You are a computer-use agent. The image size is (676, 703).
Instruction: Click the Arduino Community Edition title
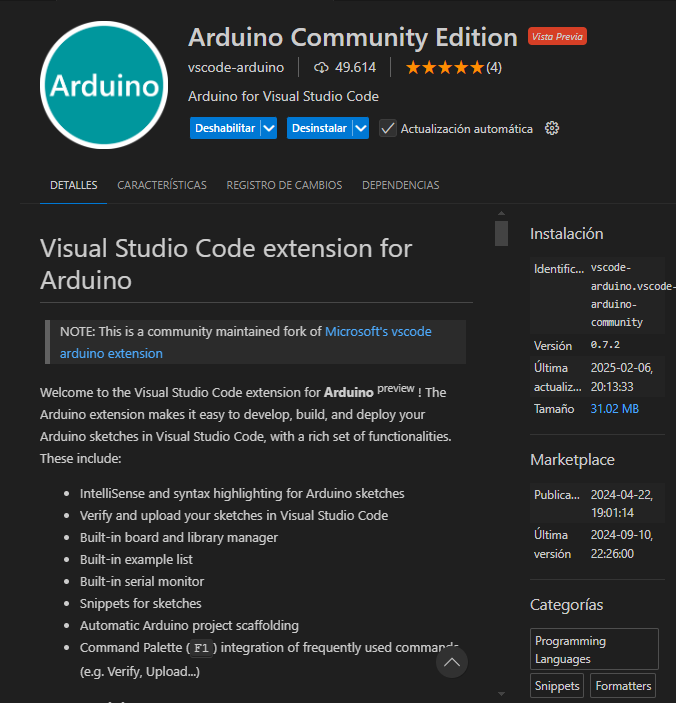pos(353,37)
